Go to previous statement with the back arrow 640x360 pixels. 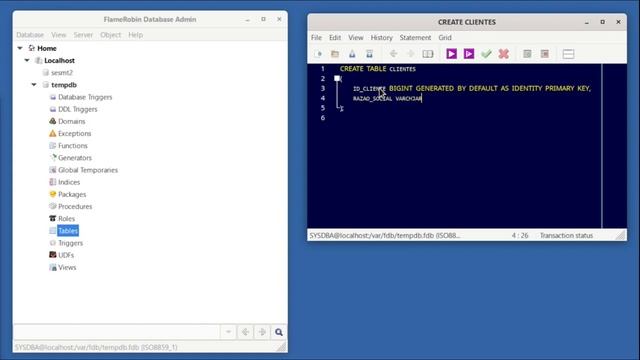tap(393, 54)
